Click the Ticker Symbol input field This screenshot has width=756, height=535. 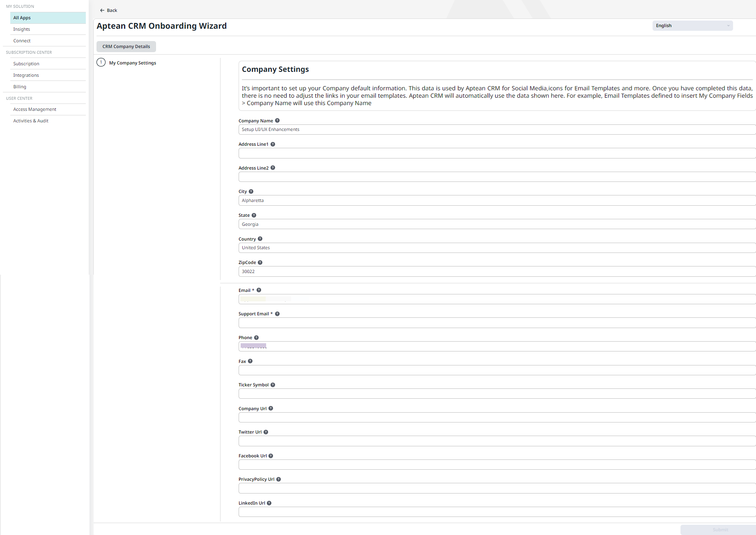click(x=497, y=394)
